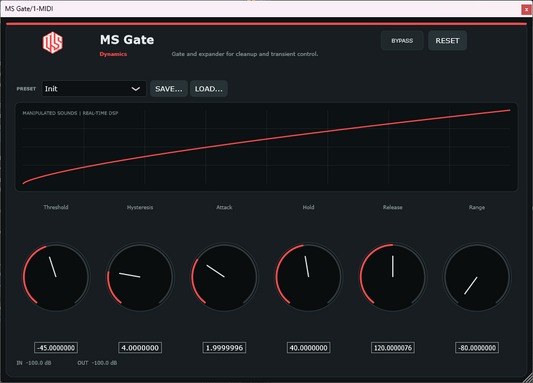This screenshot has width=533, height=383.
Task: Click the 'Gate and expander for cleanup' description
Action: (245, 54)
